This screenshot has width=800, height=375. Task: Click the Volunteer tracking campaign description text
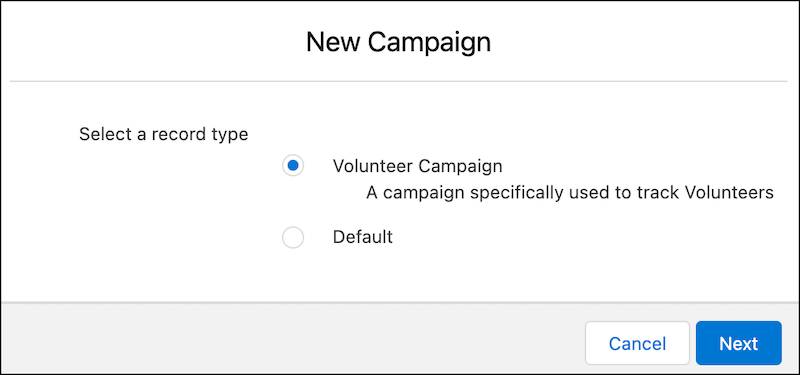(570, 193)
